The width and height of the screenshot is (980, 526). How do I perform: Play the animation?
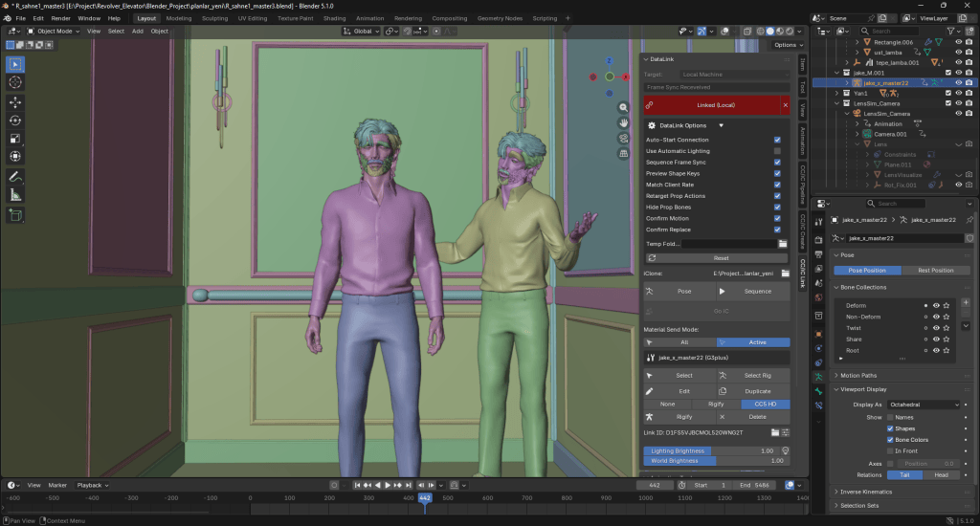388,486
